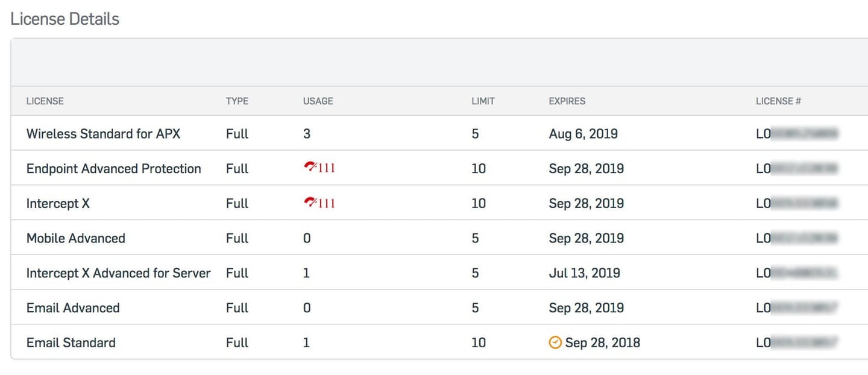The height and width of the screenshot is (375, 868).
Task: Sort by TYPE column header
Action: coord(237,101)
